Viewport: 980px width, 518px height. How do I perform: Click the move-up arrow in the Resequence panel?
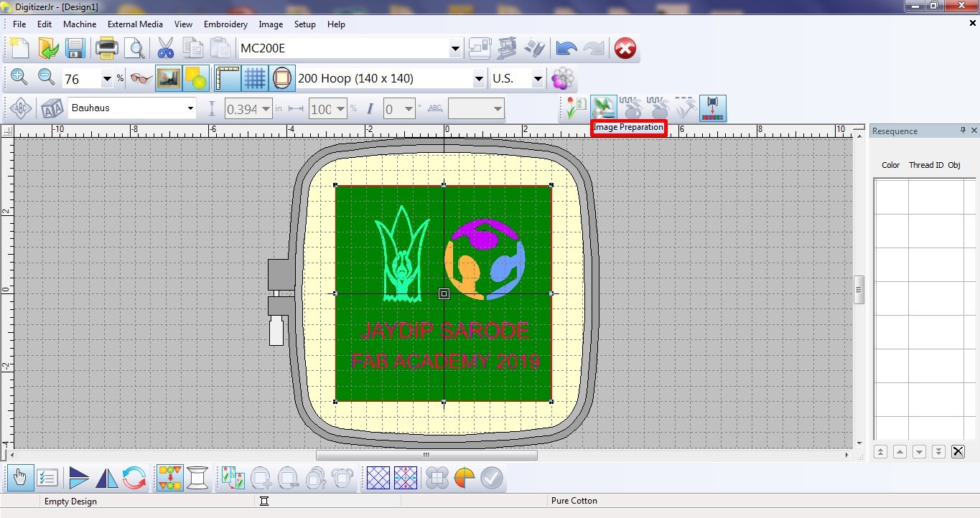[900, 451]
